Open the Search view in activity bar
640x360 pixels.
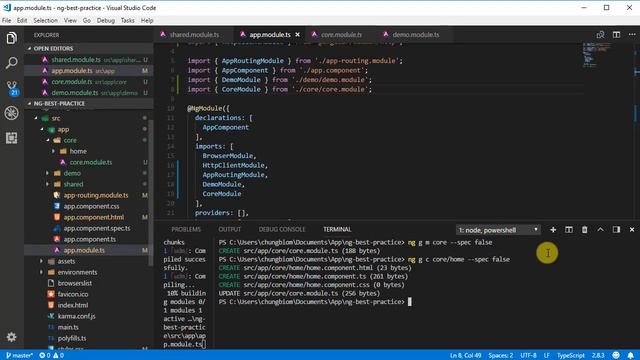click(11, 63)
